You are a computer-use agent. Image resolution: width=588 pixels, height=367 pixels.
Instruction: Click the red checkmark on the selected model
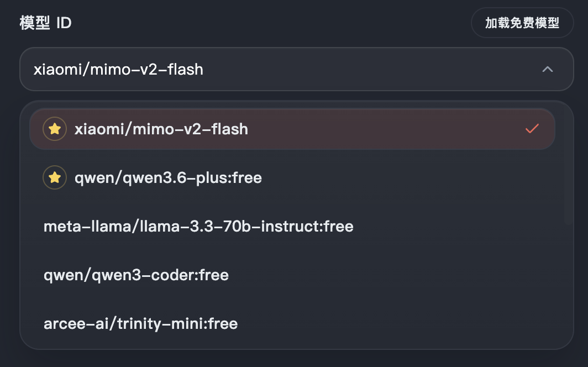coord(532,129)
